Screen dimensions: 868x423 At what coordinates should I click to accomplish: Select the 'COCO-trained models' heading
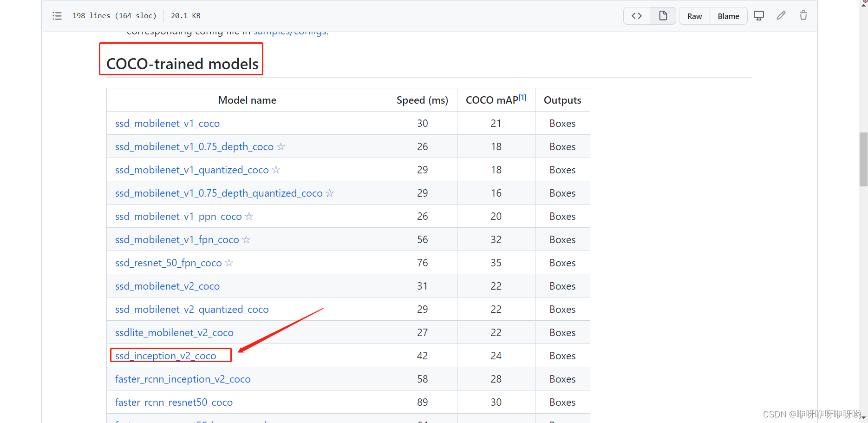point(182,64)
